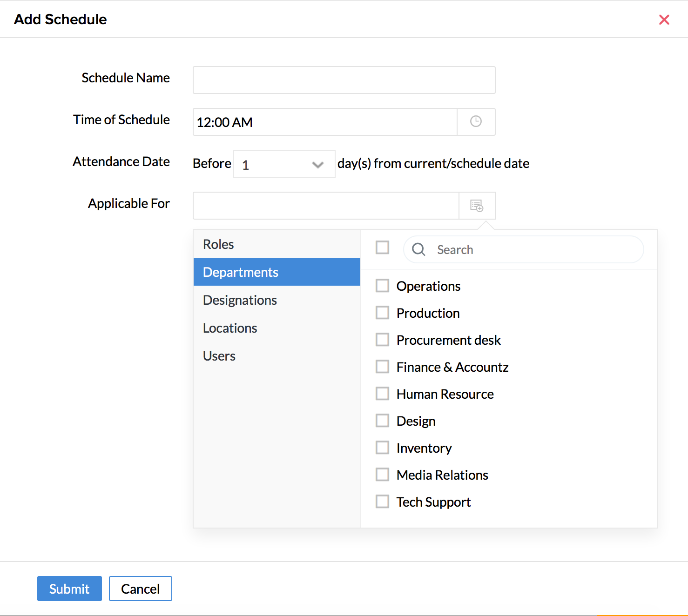
Task: Toggle the select-all checkbox beside Search
Action: pos(382,248)
